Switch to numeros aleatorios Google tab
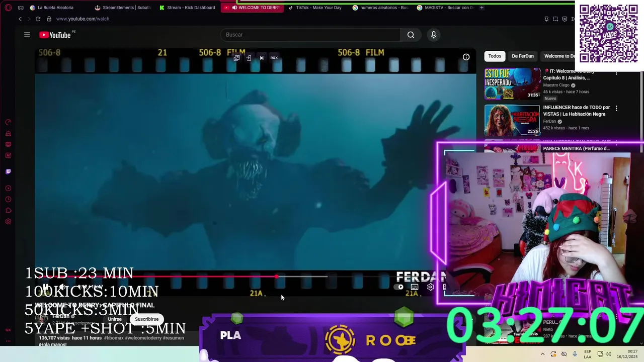Image resolution: width=644 pixels, height=362 pixels. coord(380,8)
